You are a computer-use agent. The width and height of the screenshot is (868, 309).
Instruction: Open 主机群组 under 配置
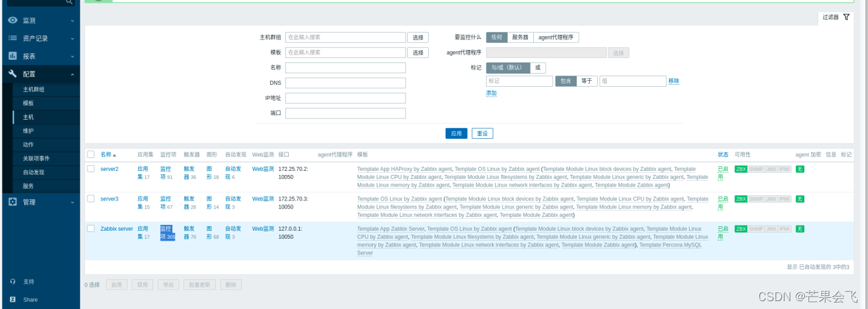tap(34, 89)
